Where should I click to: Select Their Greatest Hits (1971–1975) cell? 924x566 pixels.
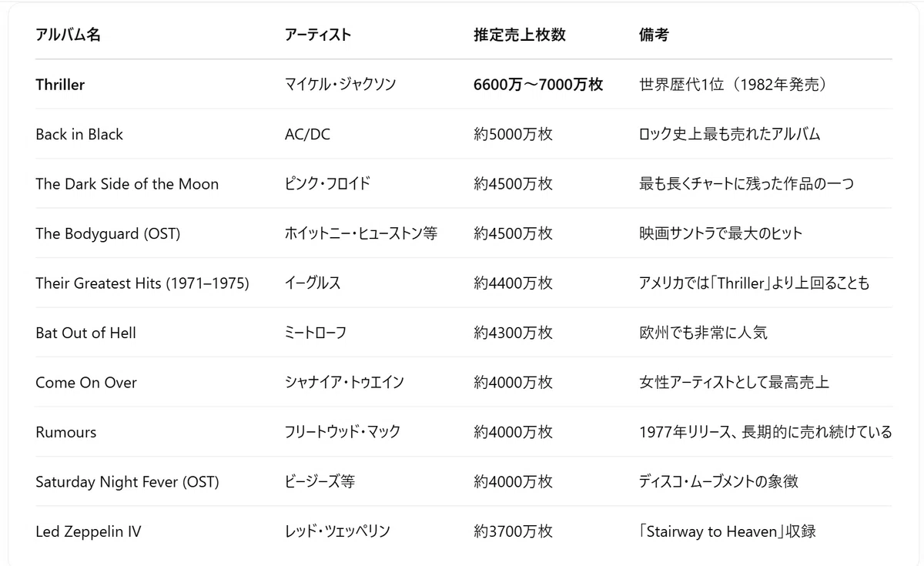coord(142,283)
